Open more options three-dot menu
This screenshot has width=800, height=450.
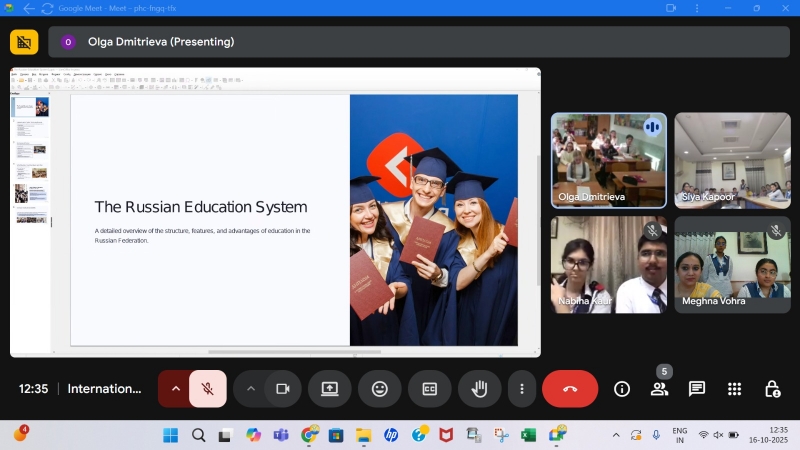tap(521, 389)
